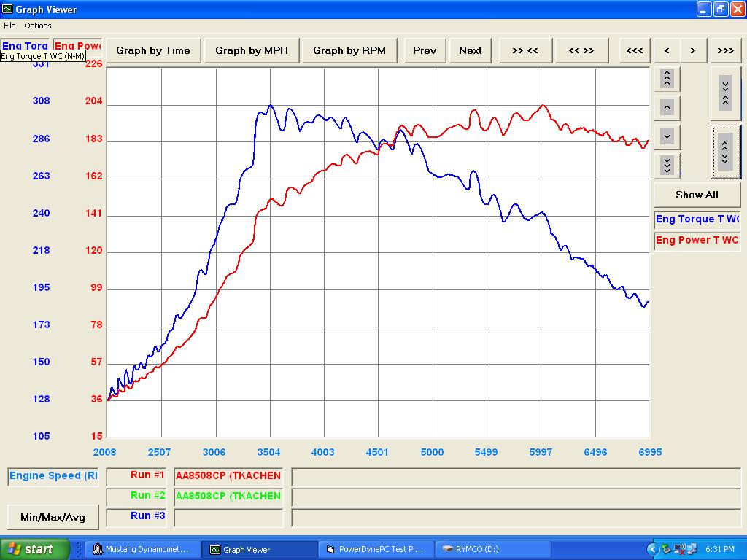Toggle the Eng Power T WC legend entry
Viewport: 747px width, 560px height.
pyautogui.click(x=697, y=241)
